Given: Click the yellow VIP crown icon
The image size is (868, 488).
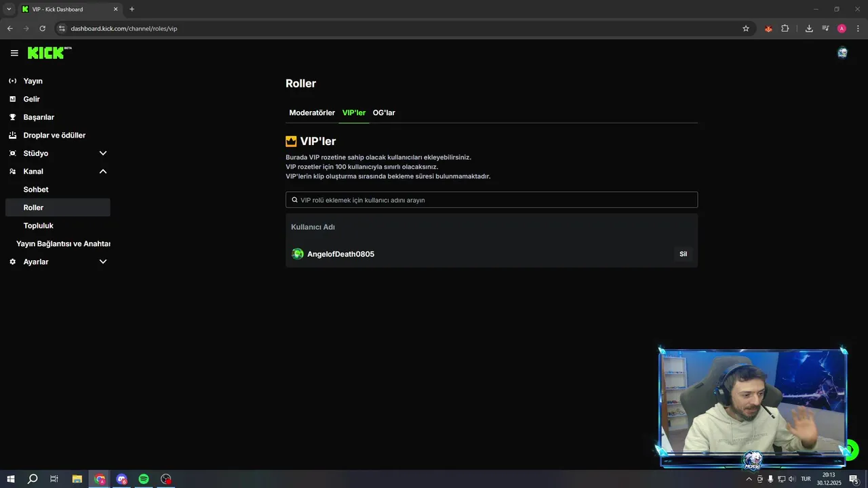Looking at the screenshot, I should (x=291, y=141).
